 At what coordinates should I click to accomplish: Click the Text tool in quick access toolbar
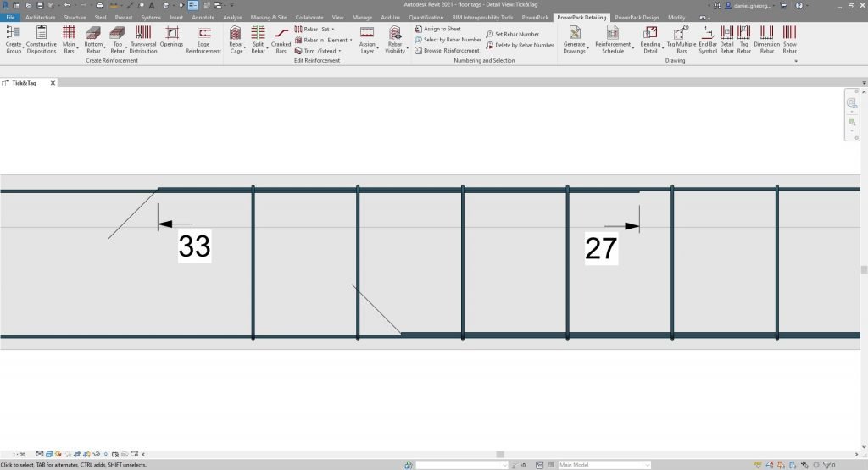coord(152,6)
